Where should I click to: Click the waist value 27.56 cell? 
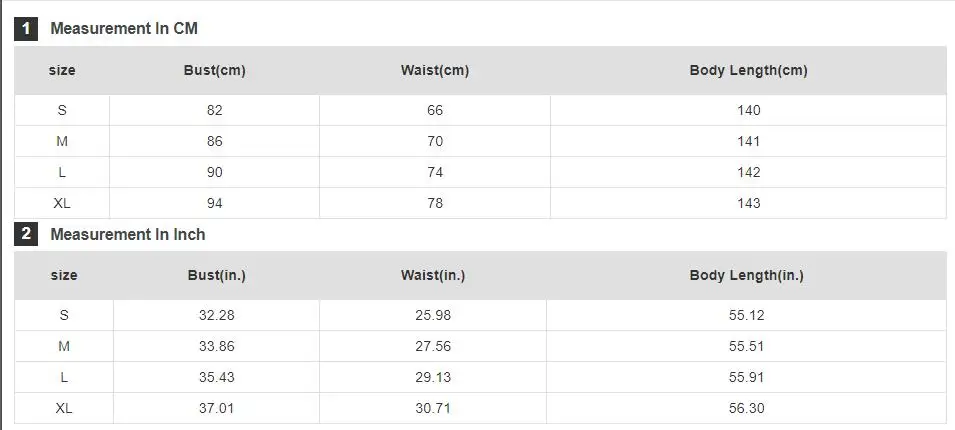[x=433, y=346]
